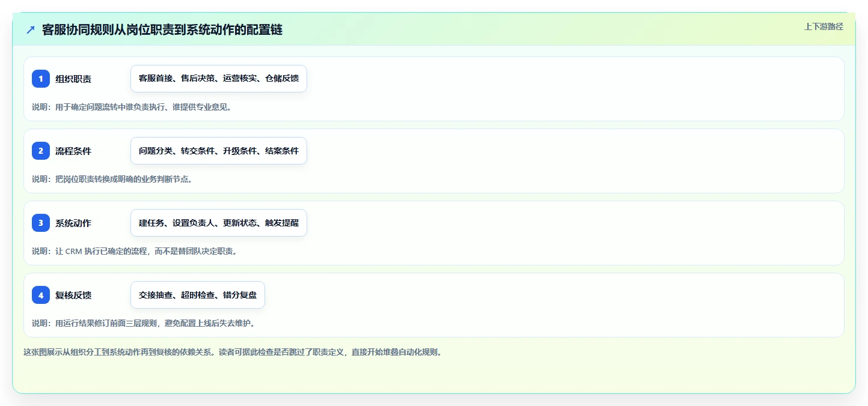Click the step number 1 badge
The image size is (868, 406).
[x=41, y=79]
